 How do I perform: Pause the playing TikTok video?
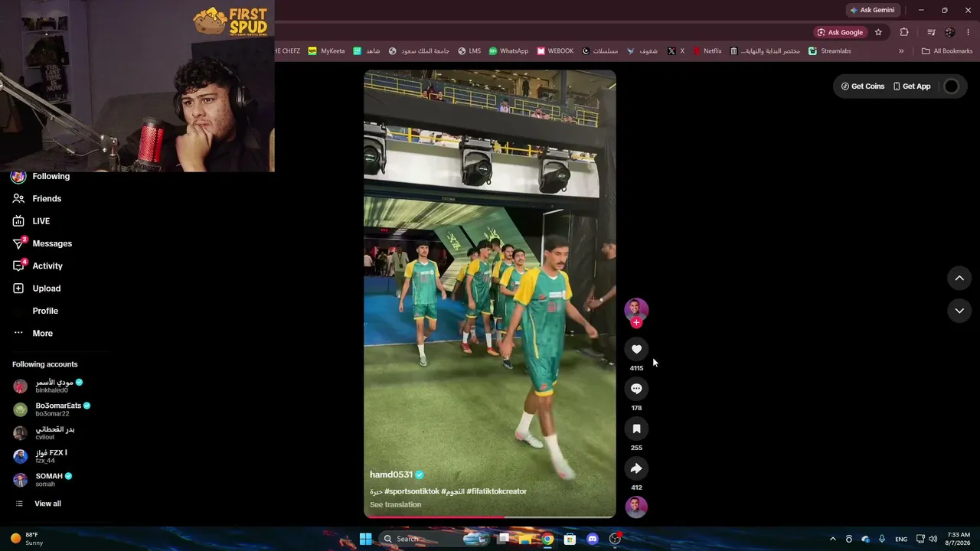[x=490, y=294]
